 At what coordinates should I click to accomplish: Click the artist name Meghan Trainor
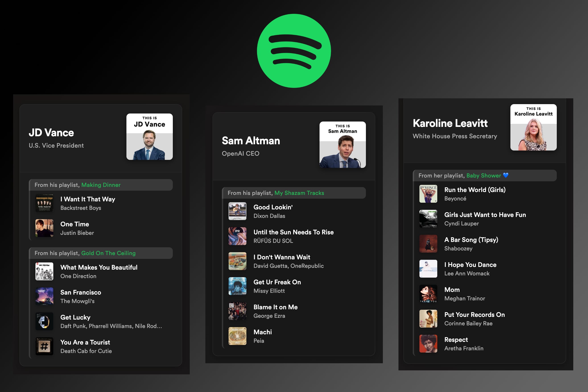pos(464,299)
